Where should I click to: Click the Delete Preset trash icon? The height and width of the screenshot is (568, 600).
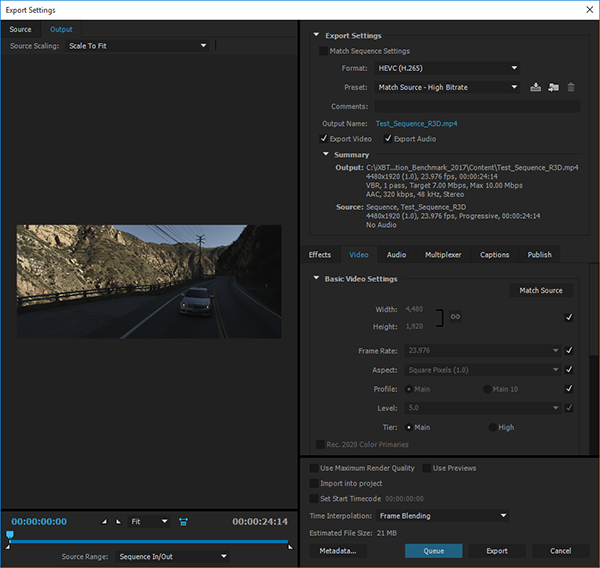571,87
